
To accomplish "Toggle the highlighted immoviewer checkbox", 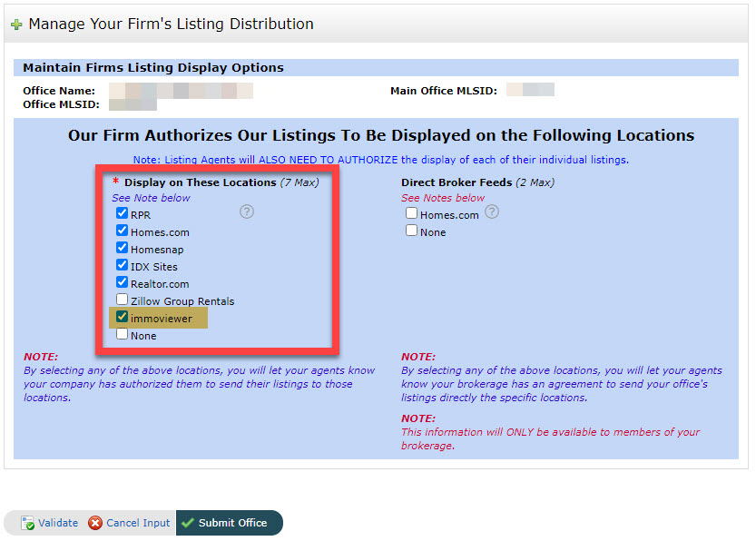I will tap(123, 317).
